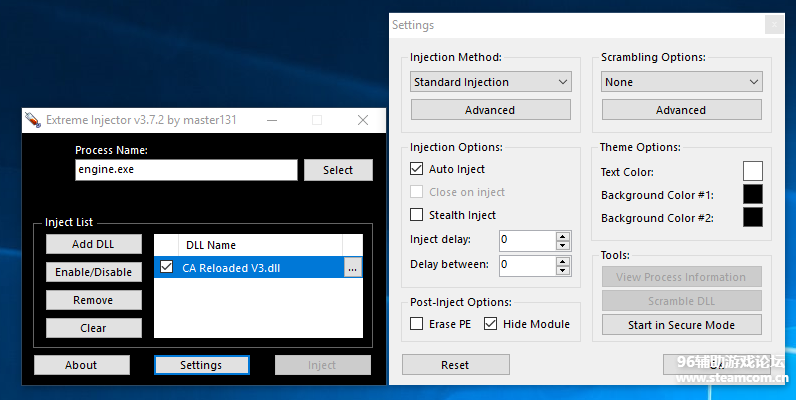Click the View Process Information button
796x400 pixels.
(682, 277)
